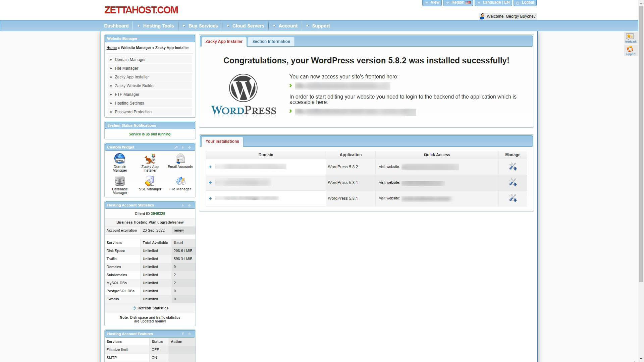The width and height of the screenshot is (644, 362).
Task: Expand the Hosting Tools menu
Action: coord(155,26)
